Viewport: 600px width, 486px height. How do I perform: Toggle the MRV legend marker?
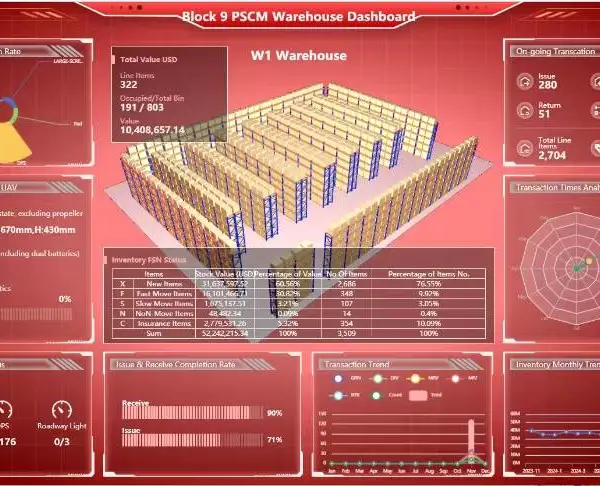pos(416,378)
